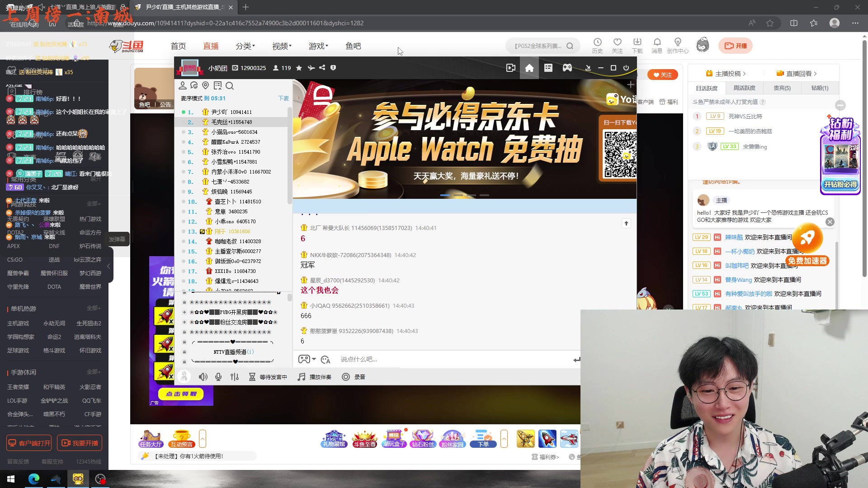Expand 主播投稿 link
The width and height of the screenshot is (868, 488).
726,74
